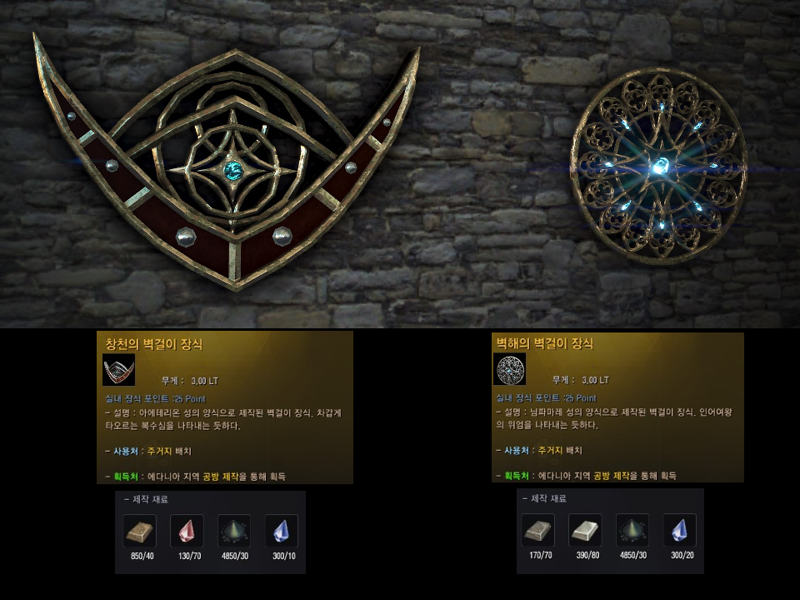Click 주거지 배치 in the left tooltip
This screenshot has height=600, width=800.
click(169, 451)
